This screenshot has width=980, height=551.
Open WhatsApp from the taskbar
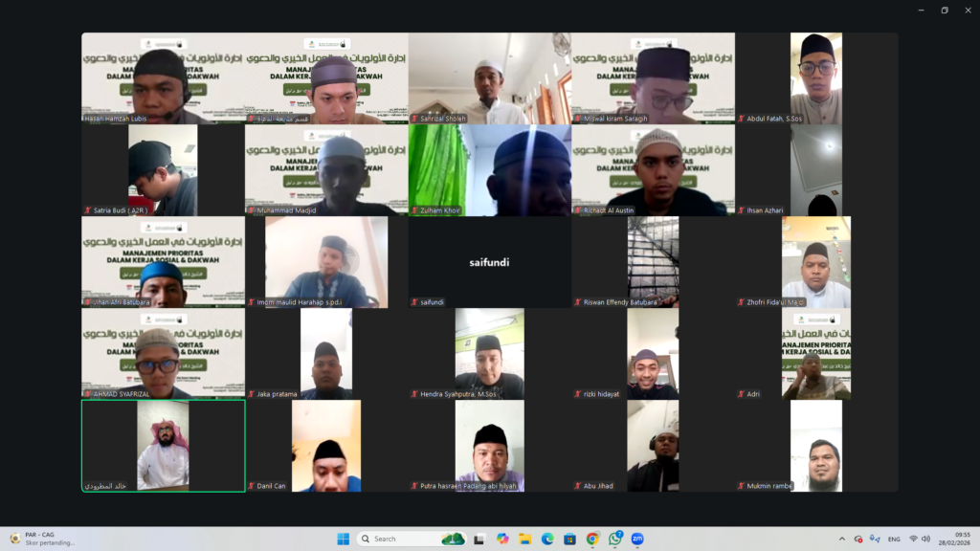coord(615,539)
